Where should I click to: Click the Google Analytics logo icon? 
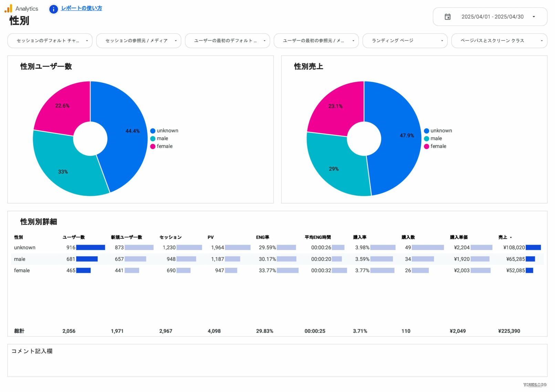tap(8, 9)
